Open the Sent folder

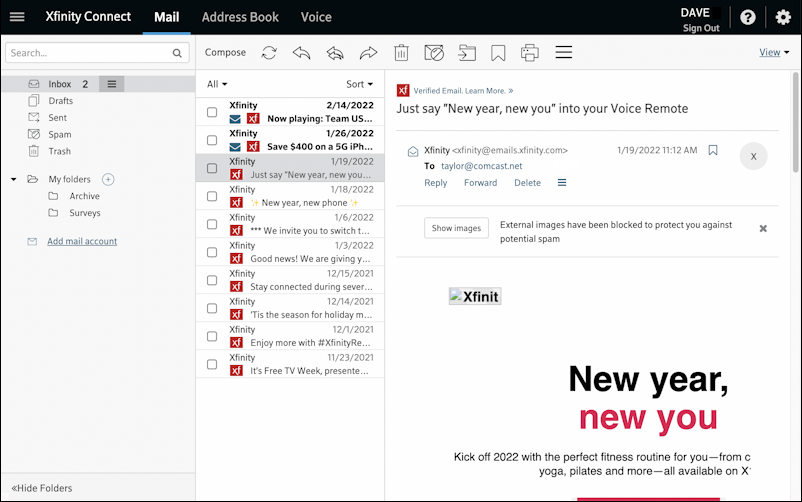pyautogui.click(x=58, y=118)
